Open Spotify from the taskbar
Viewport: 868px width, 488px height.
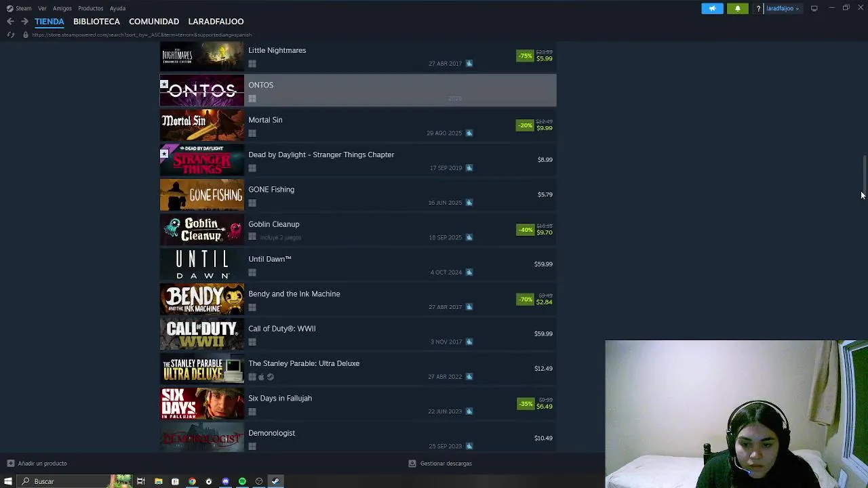click(x=242, y=481)
